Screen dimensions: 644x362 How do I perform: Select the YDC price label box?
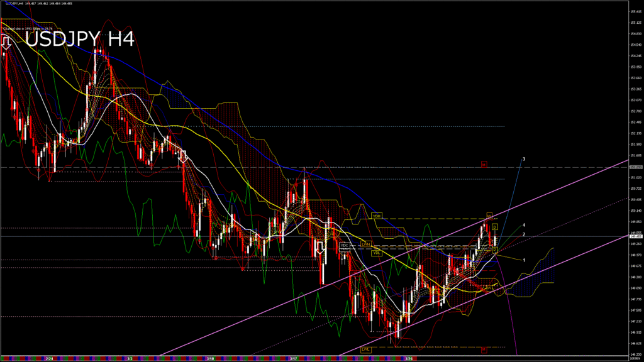[x=344, y=245]
